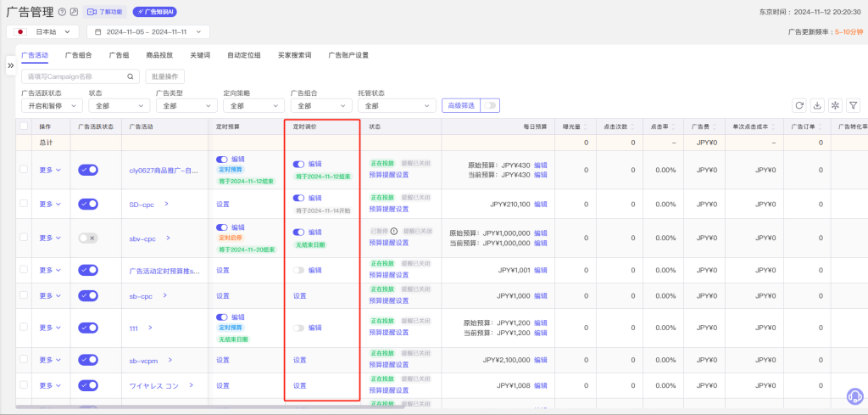
Task: Toggle active status switch for SD-cpc
Action: 88,204
